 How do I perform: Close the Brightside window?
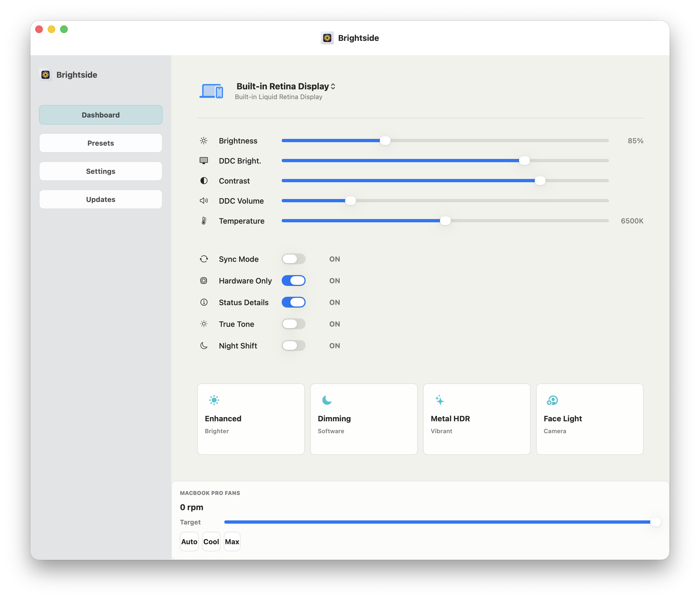click(x=39, y=29)
